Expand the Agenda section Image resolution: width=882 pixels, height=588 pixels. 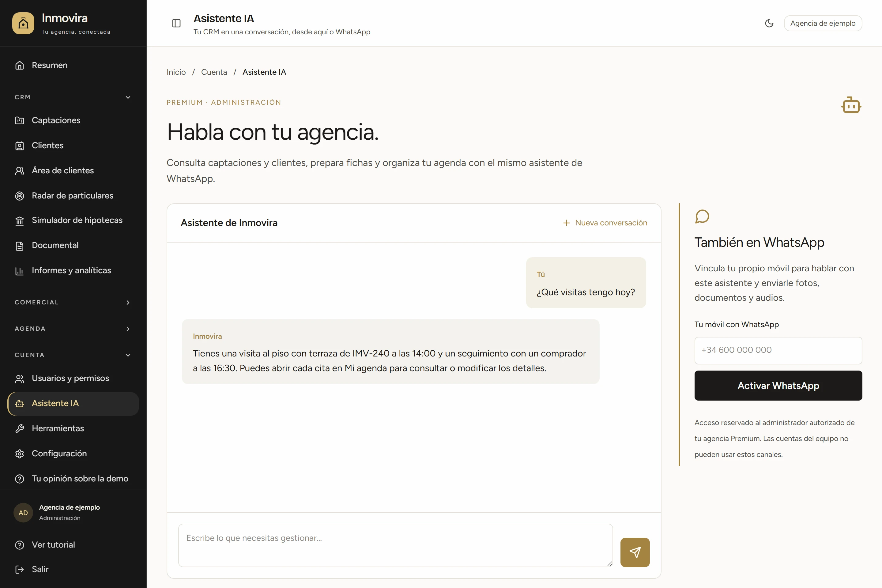[x=73, y=329]
